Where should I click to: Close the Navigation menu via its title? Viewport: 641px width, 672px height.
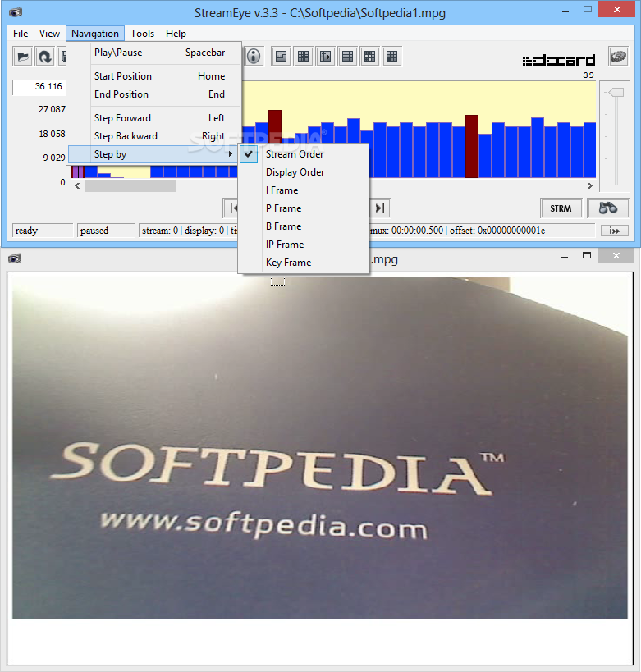95,34
